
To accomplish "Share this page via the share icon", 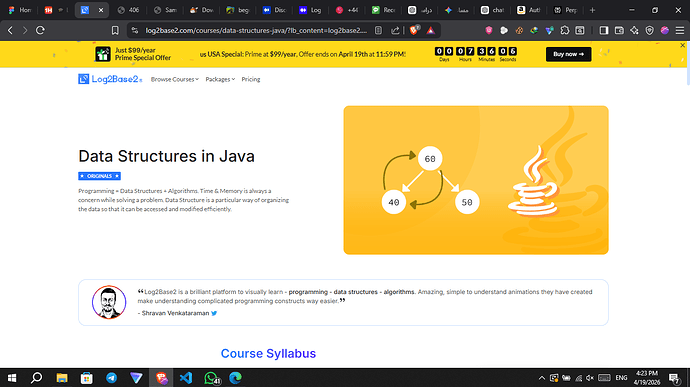I will click(395, 30).
